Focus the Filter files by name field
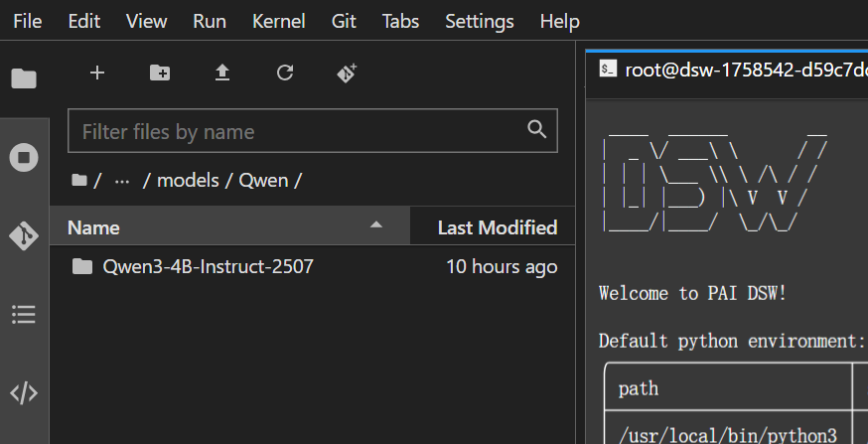 [x=312, y=131]
